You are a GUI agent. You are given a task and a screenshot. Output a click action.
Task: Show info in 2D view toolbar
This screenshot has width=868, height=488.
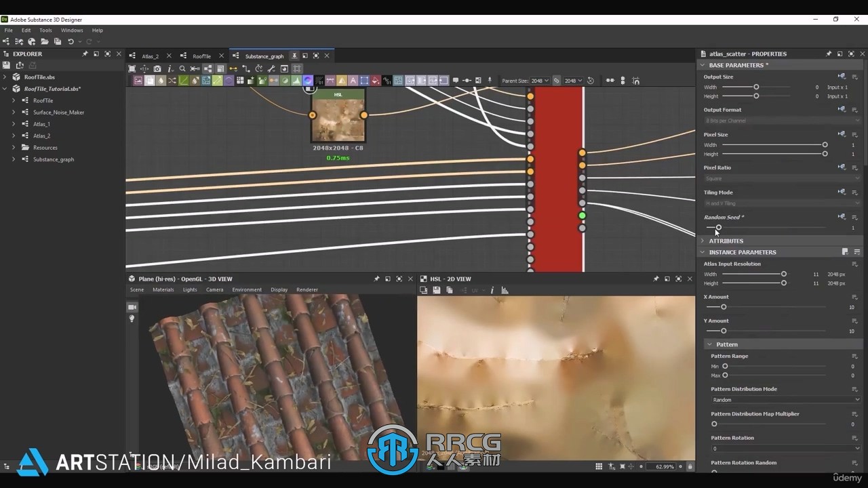pyautogui.click(x=492, y=290)
